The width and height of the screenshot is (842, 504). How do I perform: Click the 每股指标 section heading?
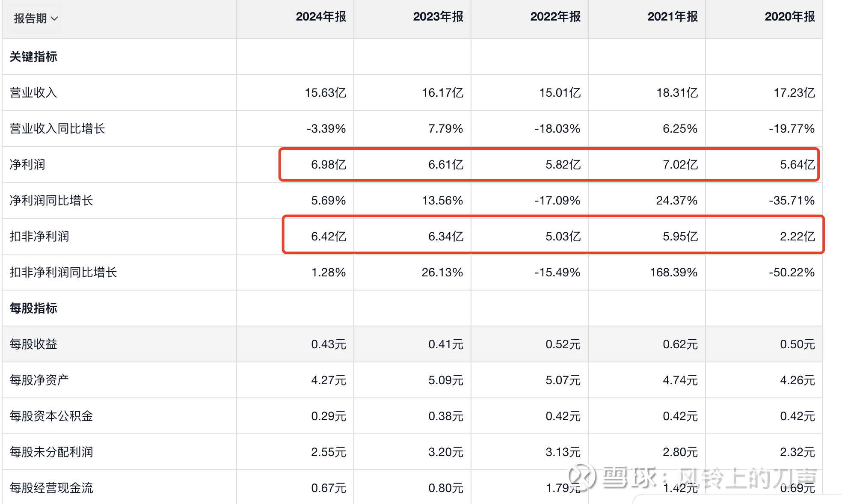pos(33,308)
